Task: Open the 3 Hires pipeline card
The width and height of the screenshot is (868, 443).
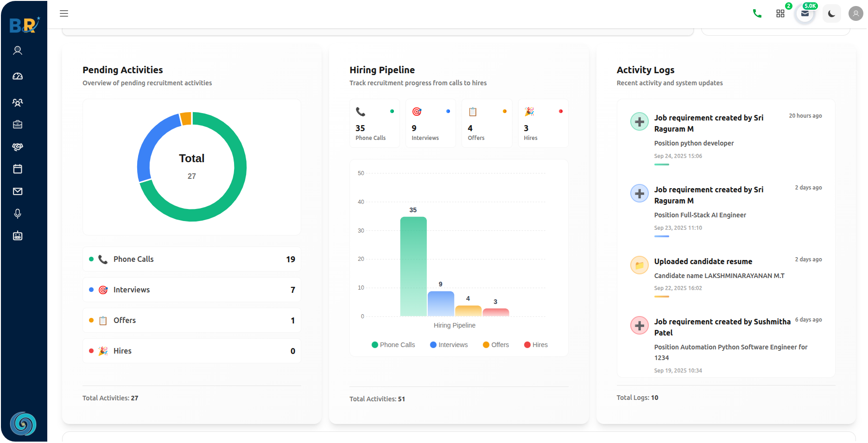Action: tap(543, 124)
